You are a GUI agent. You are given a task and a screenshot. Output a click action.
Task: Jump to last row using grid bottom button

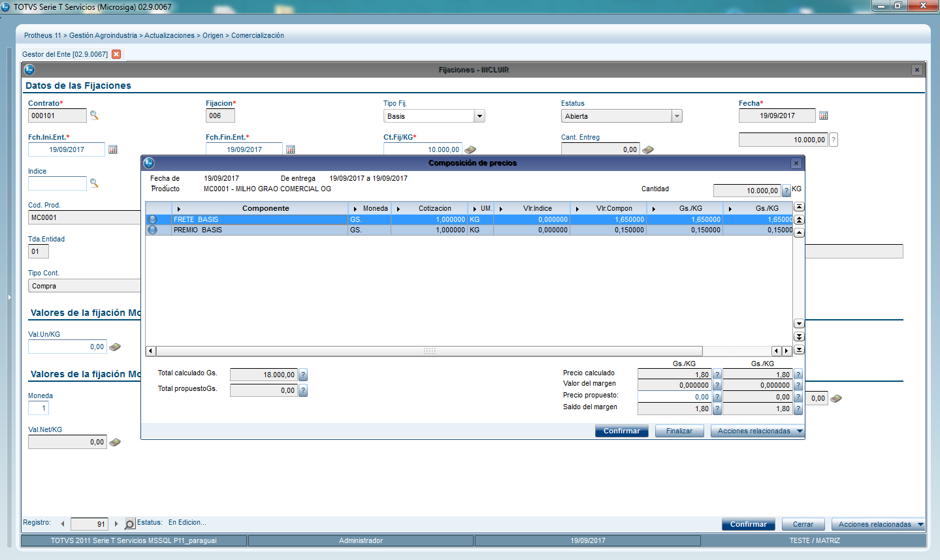tap(799, 350)
